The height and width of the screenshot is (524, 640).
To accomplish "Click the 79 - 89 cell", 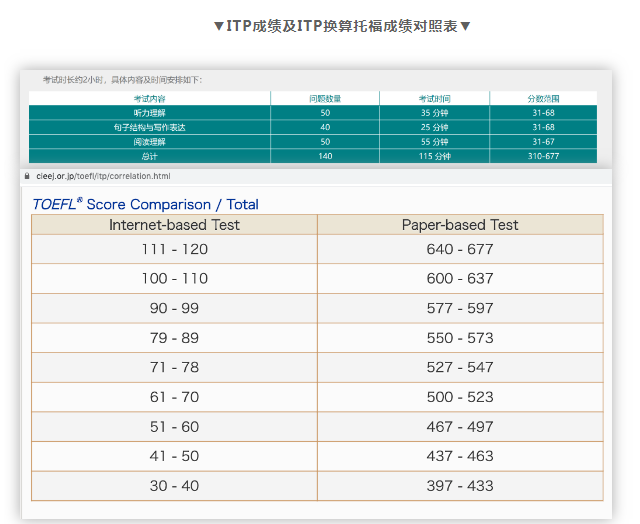I will [174, 338].
